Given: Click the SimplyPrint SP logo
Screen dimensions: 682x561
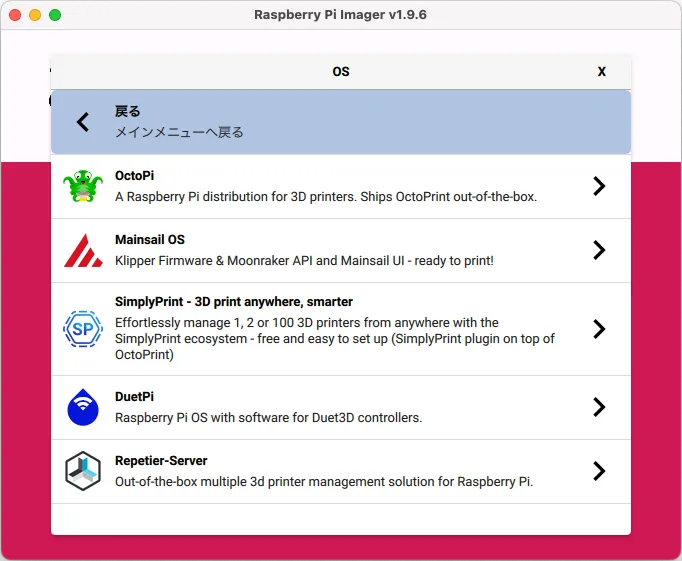Looking at the screenshot, I should pos(83,329).
